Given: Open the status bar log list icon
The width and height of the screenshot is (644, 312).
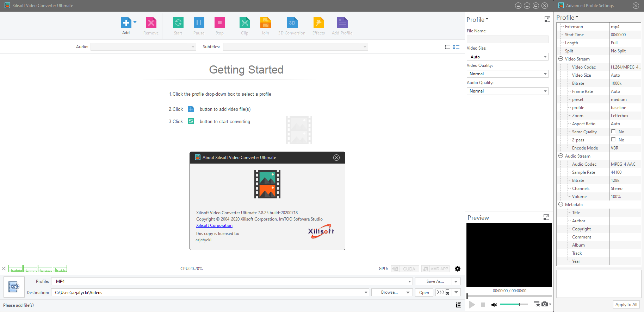Looking at the screenshot, I should 458,305.
